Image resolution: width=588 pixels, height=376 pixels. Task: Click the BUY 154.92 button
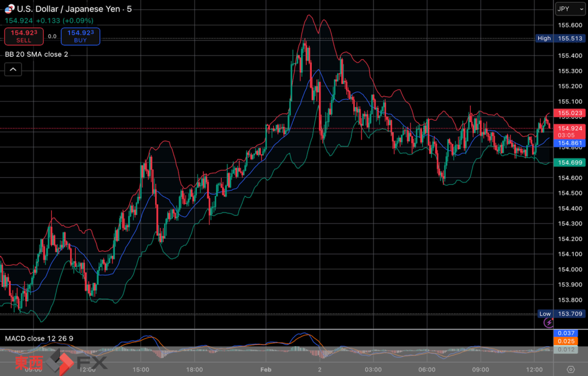tap(80, 36)
